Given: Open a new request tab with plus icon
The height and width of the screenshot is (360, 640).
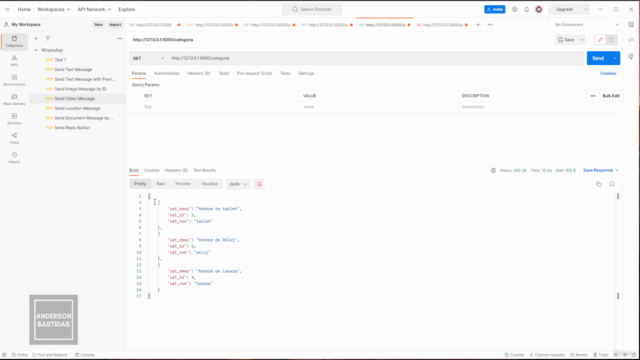Looking at the screenshot, I should (x=478, y=24).
